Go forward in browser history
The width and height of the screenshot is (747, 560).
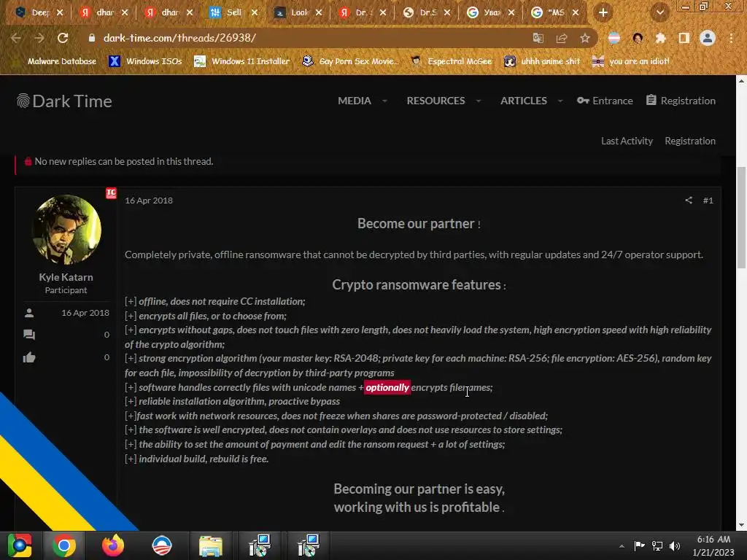(x=39, y=38)
